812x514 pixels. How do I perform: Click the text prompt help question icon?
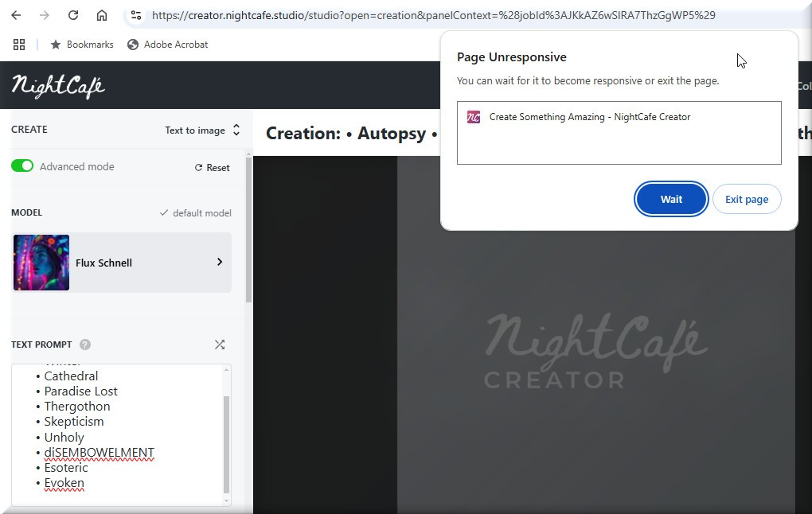[85, 345]
